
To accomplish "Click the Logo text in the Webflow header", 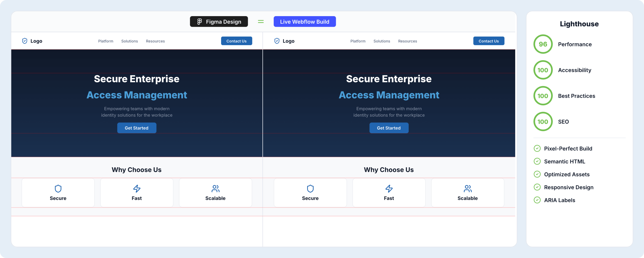I will coord(288,41).
